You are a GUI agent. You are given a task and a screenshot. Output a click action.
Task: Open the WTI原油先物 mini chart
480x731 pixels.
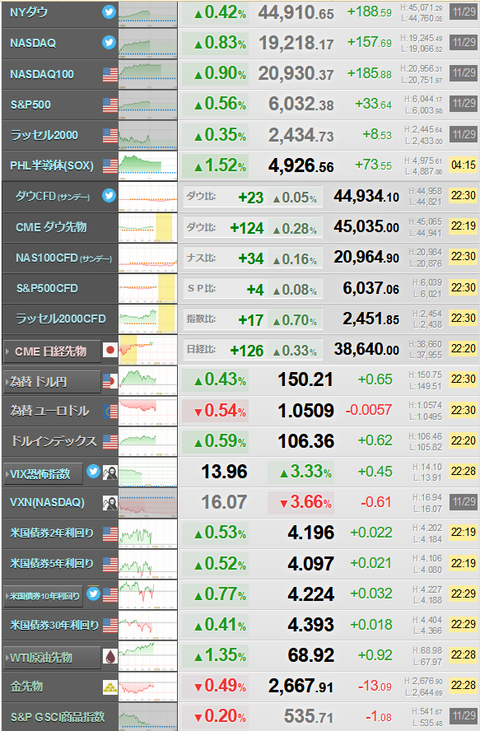point(148,655)
